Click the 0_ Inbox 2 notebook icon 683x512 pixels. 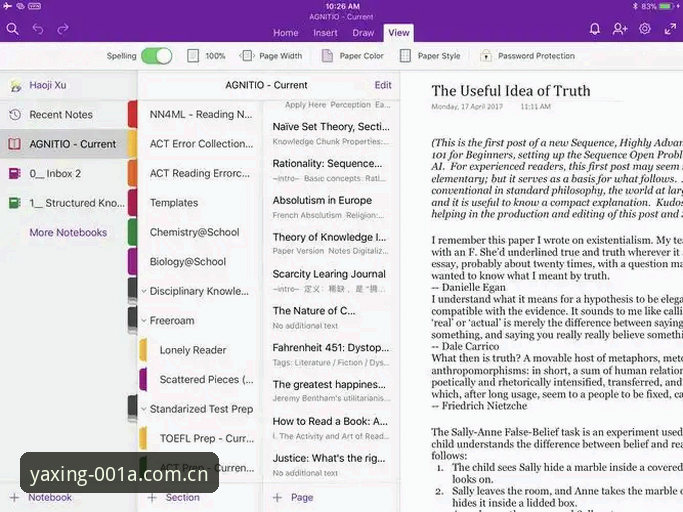14,173
